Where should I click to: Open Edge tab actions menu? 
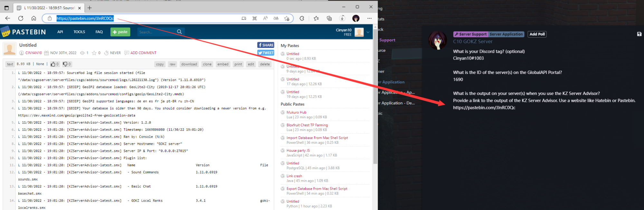(6, 8)
